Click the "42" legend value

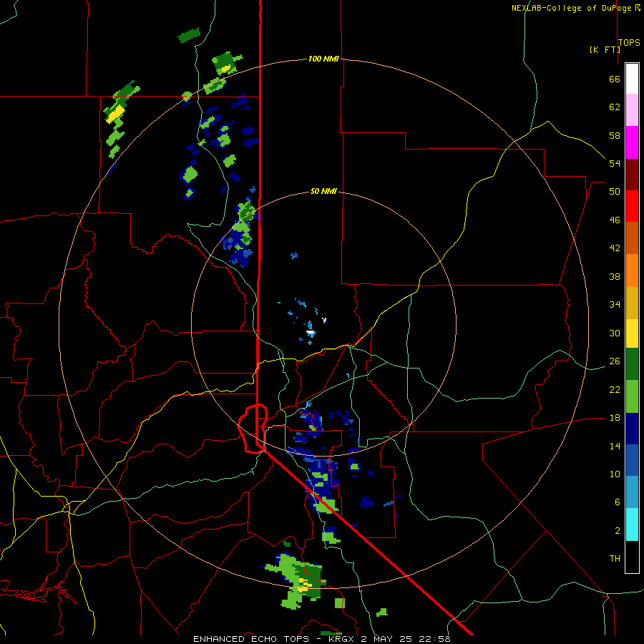click(x=615, y=248)
